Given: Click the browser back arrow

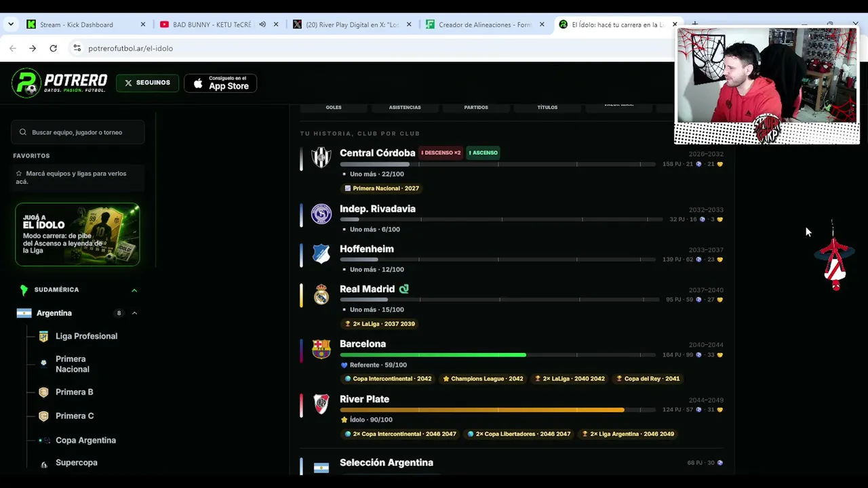Looking at the screenshot, I should pyautogui.click(x=12, y=48).
